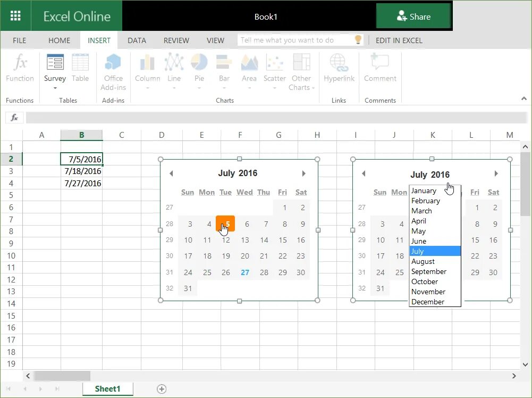Insert a Column chart
The width and height of the screenshot is (532, 398).
click(147, 72)
